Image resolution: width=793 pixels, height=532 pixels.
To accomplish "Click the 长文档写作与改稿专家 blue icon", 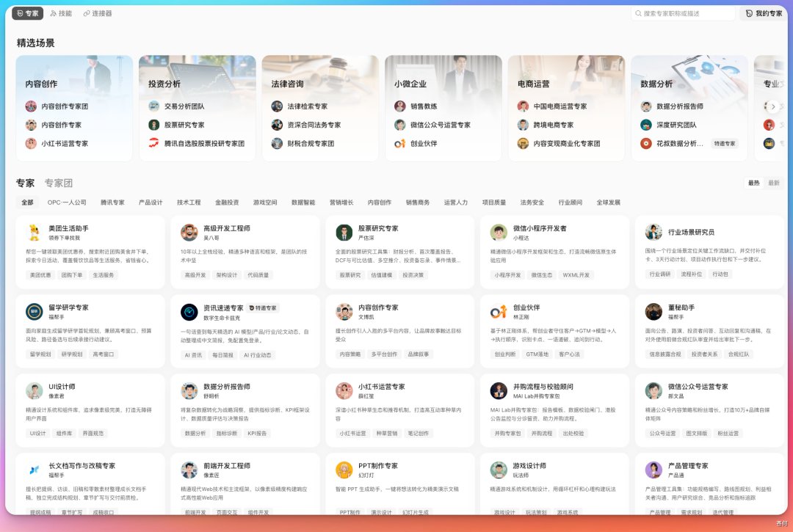I will 34,470.
